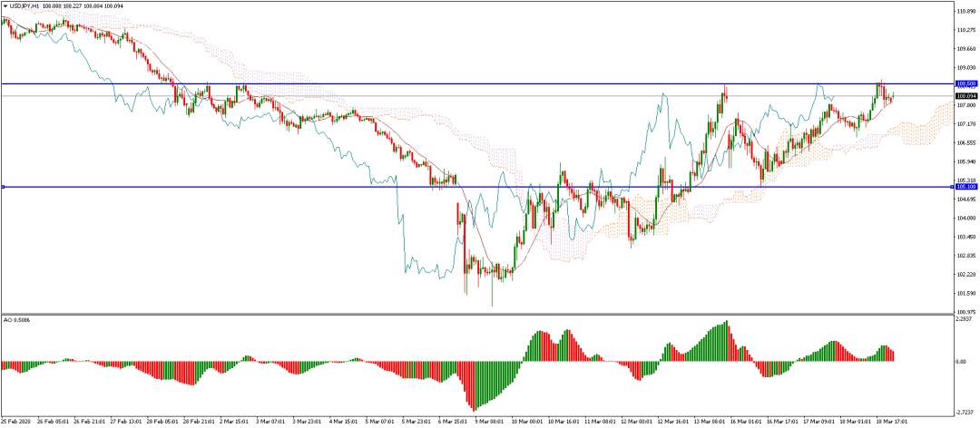980x428 pixels.
Task: Click the 106.555 price scale value
Action: coord(965,142)
